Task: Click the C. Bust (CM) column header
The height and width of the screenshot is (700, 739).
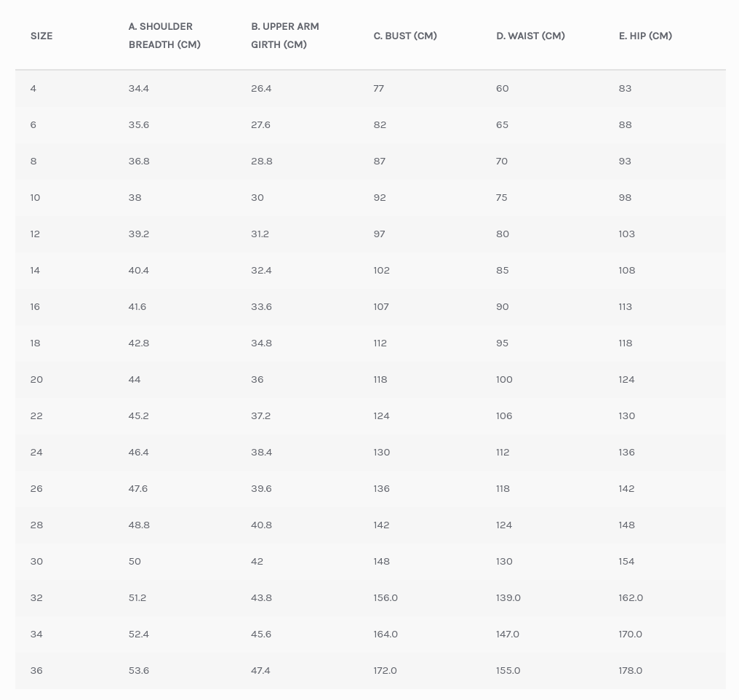Action: tap(405, 36)
